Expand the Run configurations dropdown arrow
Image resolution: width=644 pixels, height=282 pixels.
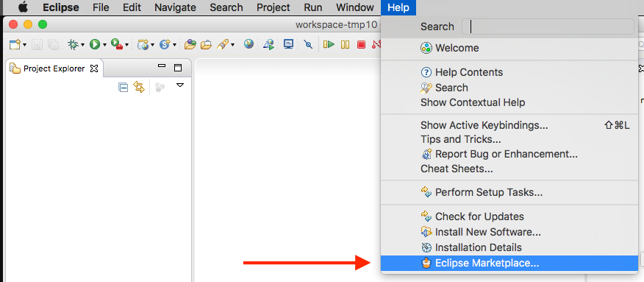click(x=104, y=45)
